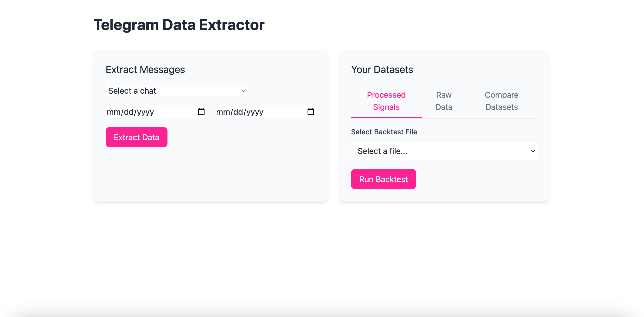The image size is (644, 317).
Task: Open the start date calendar picker icon
Action: point(201,112)
